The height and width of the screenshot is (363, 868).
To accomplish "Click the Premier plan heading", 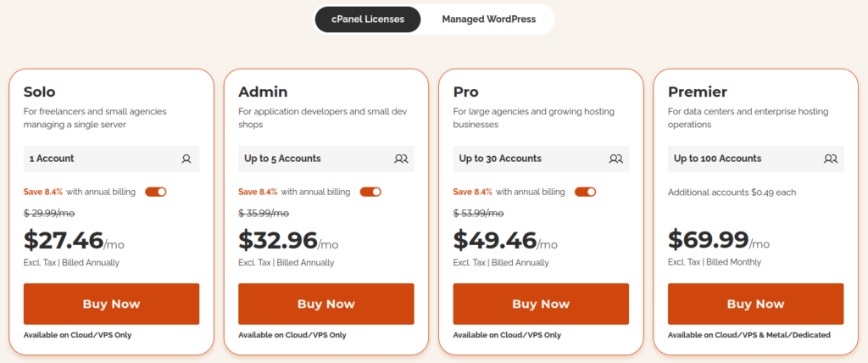I will tap(698, 92).
